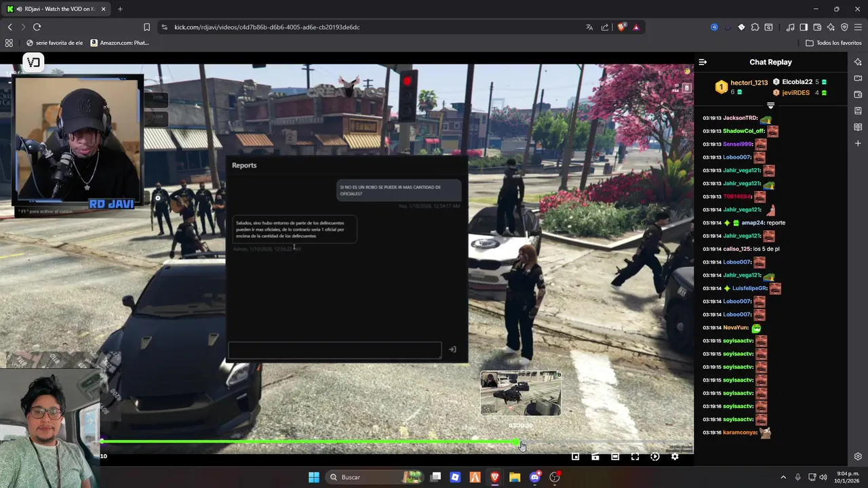Open NovaYun's chat username
Image resolution: width=868 pixels, height=488 pixels.
pyautogui.click(x=736, y=327)
